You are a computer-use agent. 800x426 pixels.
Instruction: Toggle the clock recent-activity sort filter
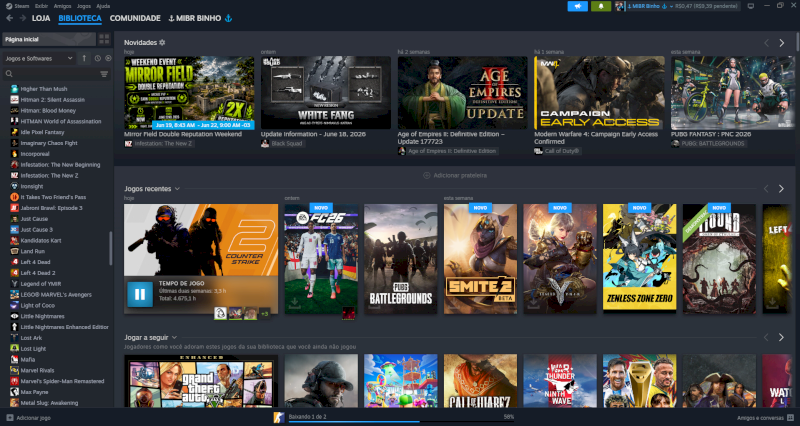(97, 59)
